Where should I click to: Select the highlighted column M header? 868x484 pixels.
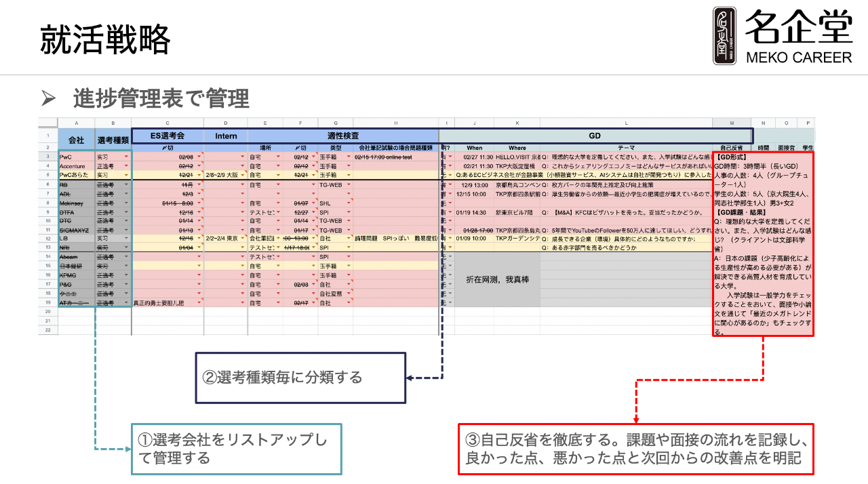[x=731, y=123]
